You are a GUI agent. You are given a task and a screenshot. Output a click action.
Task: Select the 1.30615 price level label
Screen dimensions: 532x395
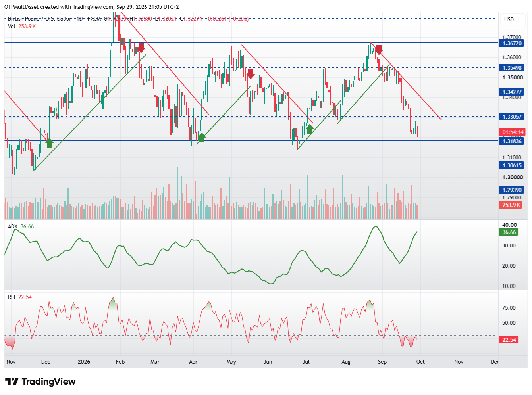[512, 165]
